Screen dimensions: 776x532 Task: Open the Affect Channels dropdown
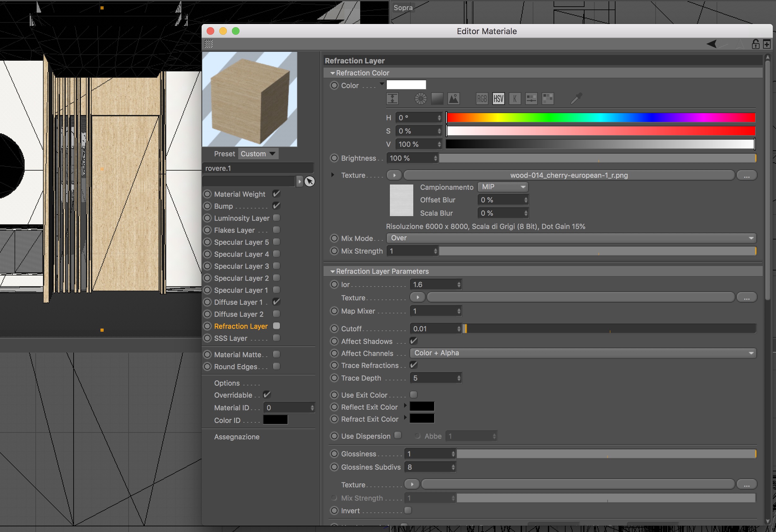pyautogui.click(x=583, y=353)
